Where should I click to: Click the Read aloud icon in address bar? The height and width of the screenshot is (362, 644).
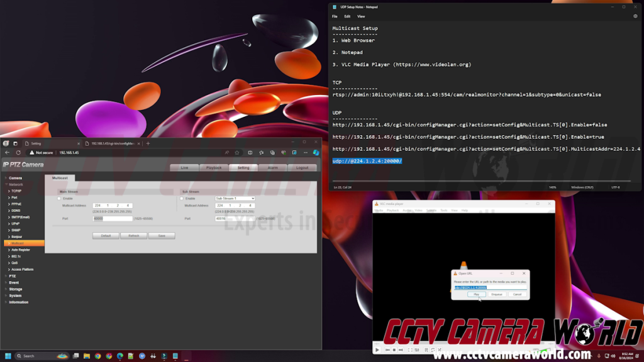point(226,153)
